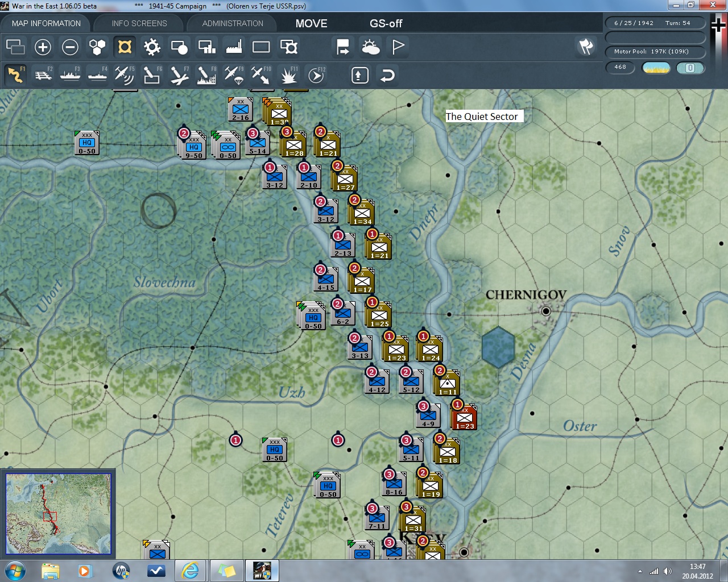
Task: Click the up-arrow box icon
Action: (x=360, y=75)
